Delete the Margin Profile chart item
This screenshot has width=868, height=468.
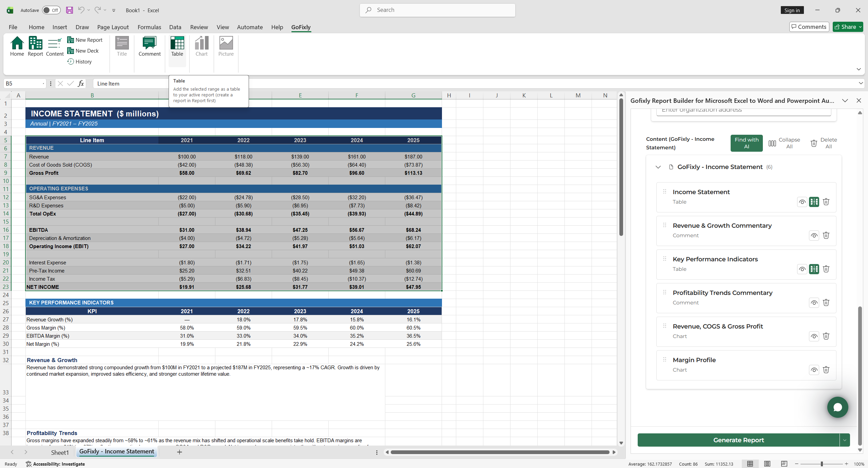click(x=826, y=370)
